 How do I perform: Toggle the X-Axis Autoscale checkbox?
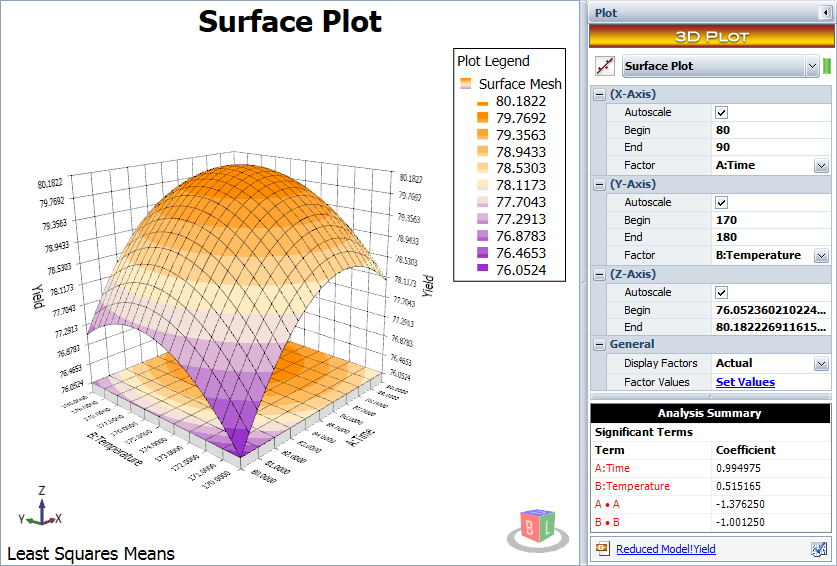pos(721,112)
